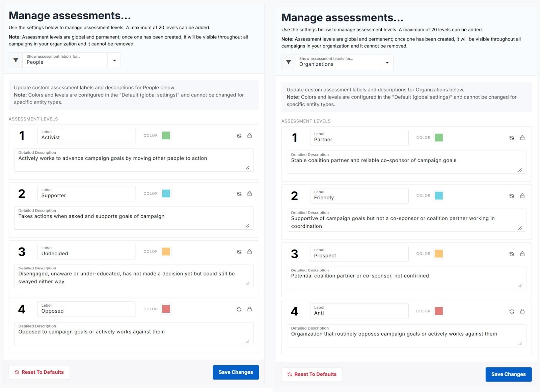The height and width of the screenshot is (392, 540).
Task: Edit the Activist label field
Action: [86, 136]
